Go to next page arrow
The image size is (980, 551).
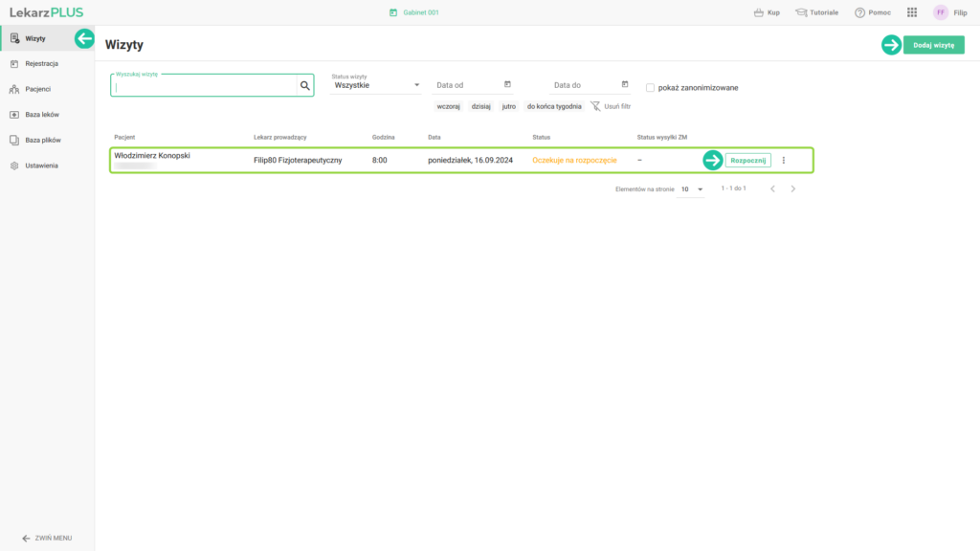793,189
